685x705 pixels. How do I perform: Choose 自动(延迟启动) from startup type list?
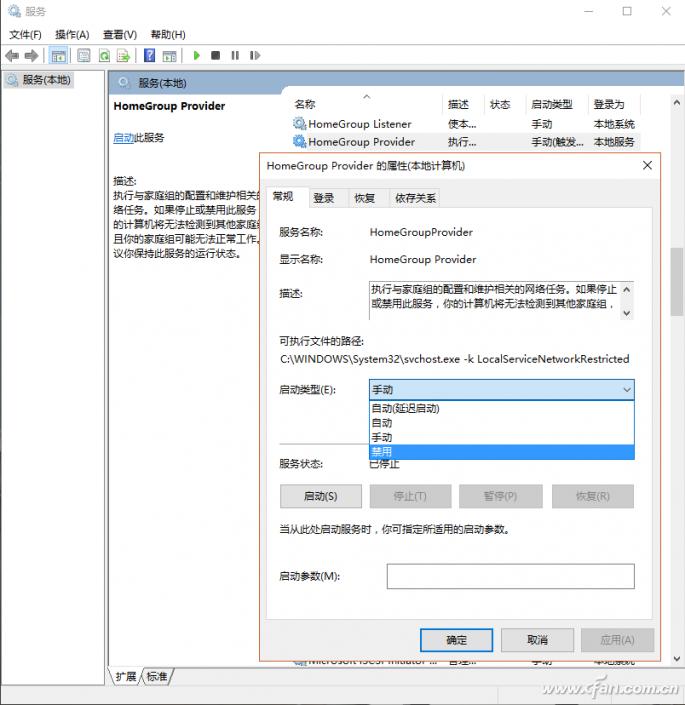tap(502, 408)
